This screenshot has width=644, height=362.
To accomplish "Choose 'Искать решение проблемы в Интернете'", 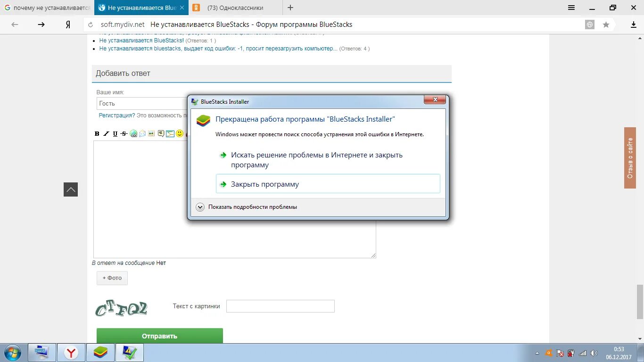I will (x=328, y=160).
